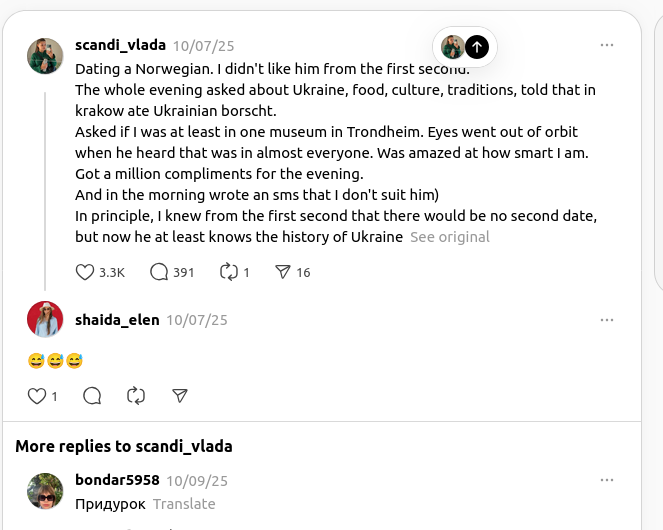Open replies on scandi_vlada's post (391)
The image size is (663, 530).
(159, 272)
